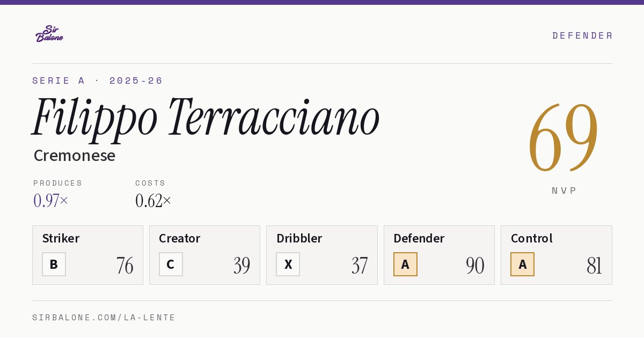The image size is (644, 338).
Task: Click the 0.97× produces value
Action: pyautogui.click(x=51, y=201)
